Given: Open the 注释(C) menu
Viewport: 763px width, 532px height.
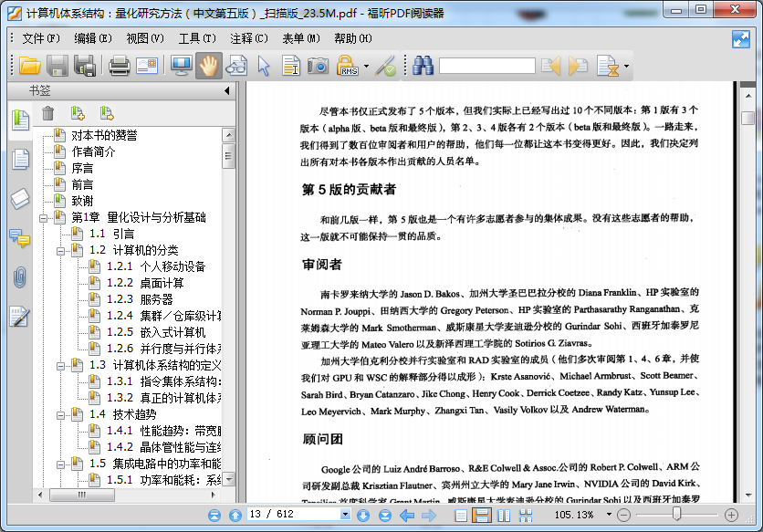Looking at the screenshot, I should tap(249, 38).
